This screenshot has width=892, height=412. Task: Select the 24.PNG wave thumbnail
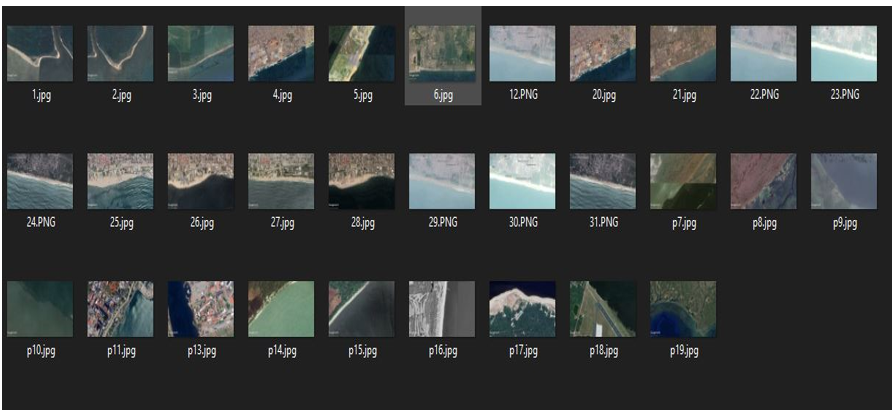40,181
